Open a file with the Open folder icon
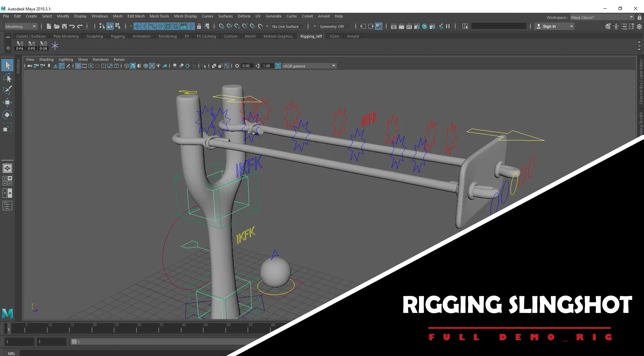Image resolution: width=644 pixels, height=356 pixels. [x=56, y=26]
